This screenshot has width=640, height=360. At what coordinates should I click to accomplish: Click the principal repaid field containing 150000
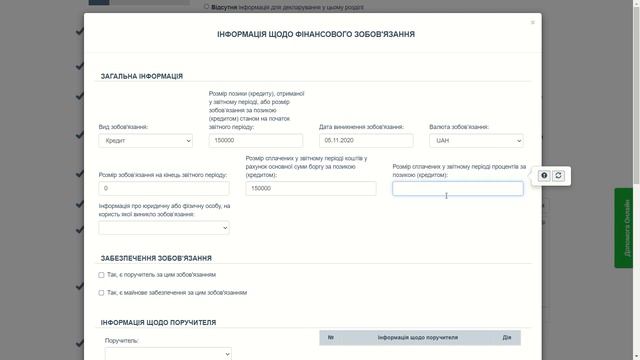pos(311,188)
